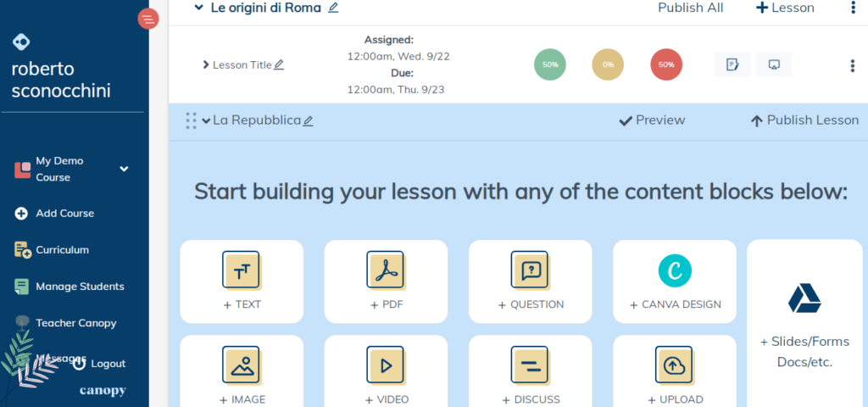Edit the La Repubblica title pencil
This screenshot has width=868, height=407.
[309, 121]
